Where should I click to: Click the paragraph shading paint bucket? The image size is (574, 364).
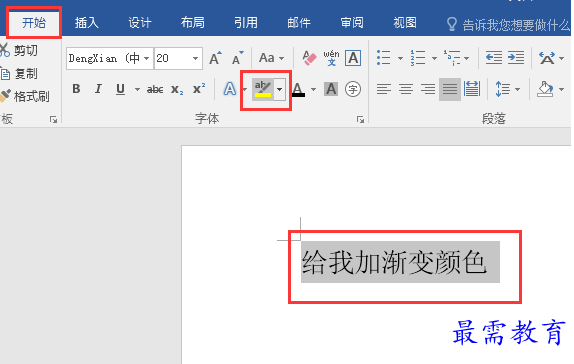pos(545,89)
